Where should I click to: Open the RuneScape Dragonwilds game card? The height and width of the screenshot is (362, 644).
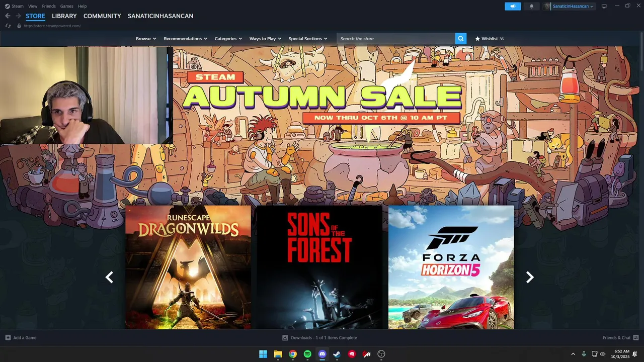click(188, 267)
